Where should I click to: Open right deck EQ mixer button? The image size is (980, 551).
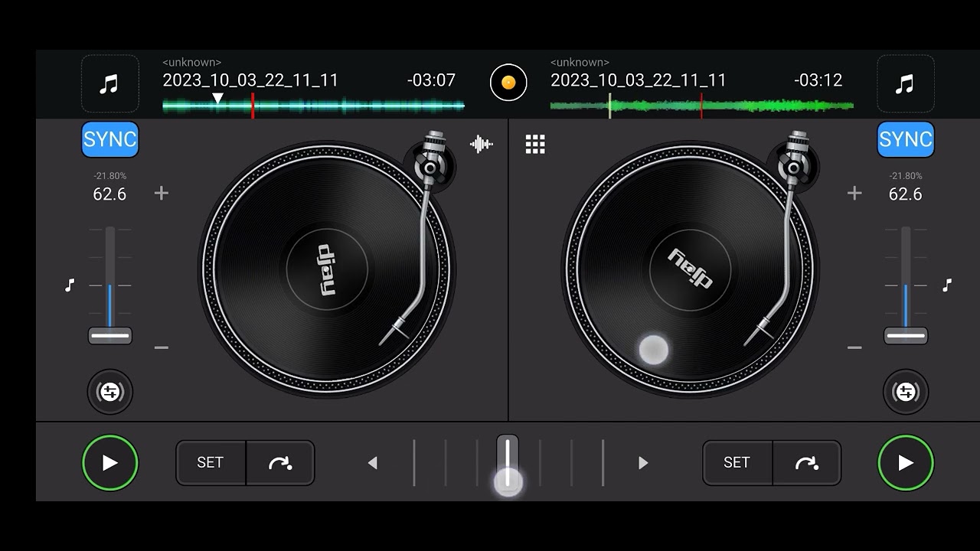click(906, 392)
